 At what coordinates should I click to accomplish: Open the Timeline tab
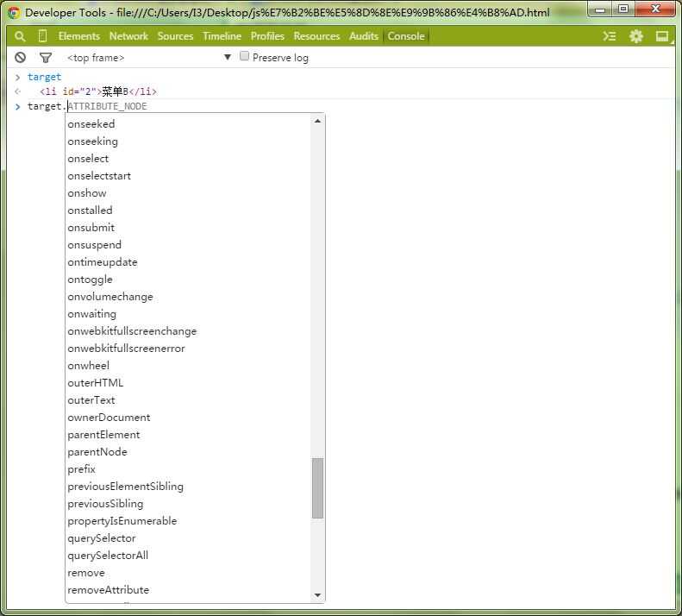coord(222,36)
